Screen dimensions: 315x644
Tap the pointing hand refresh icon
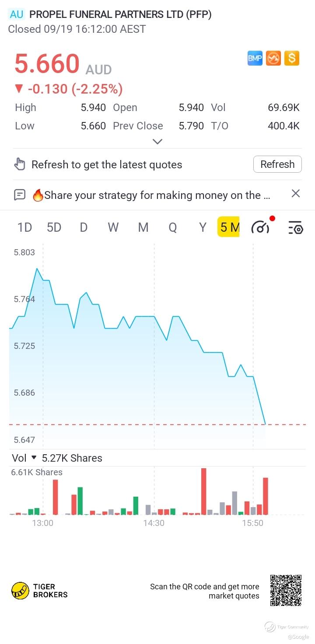pyautogui.click(x=20, y=164)
